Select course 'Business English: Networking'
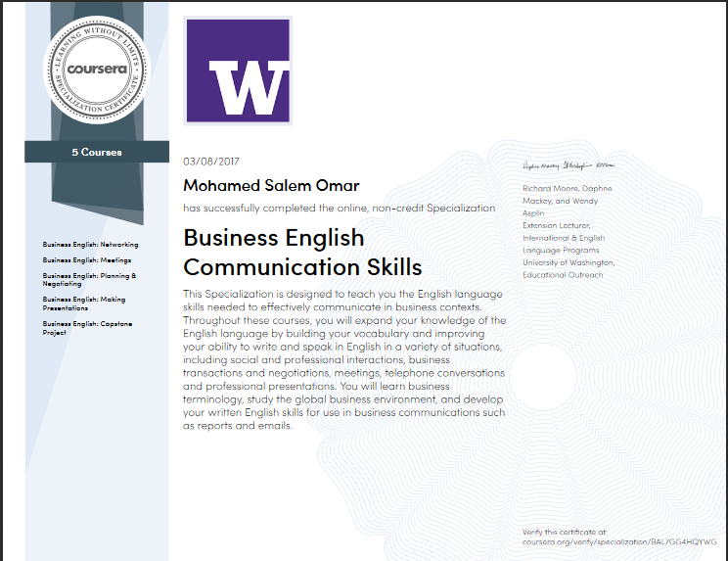 coord(91,245)
